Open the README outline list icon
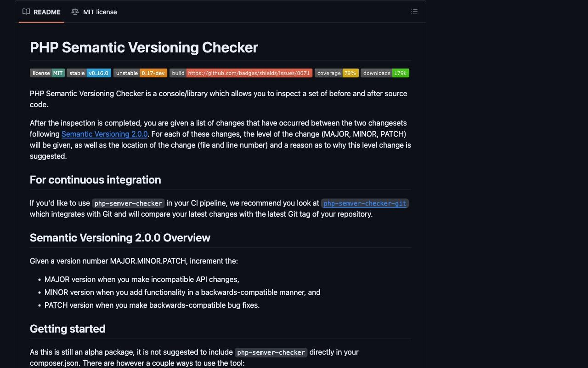 tap(414, 12)
